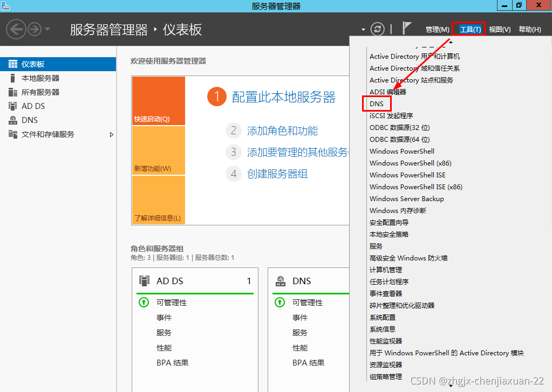Choose Windows 内存诊断 menu entry

[x=398, y=210]
